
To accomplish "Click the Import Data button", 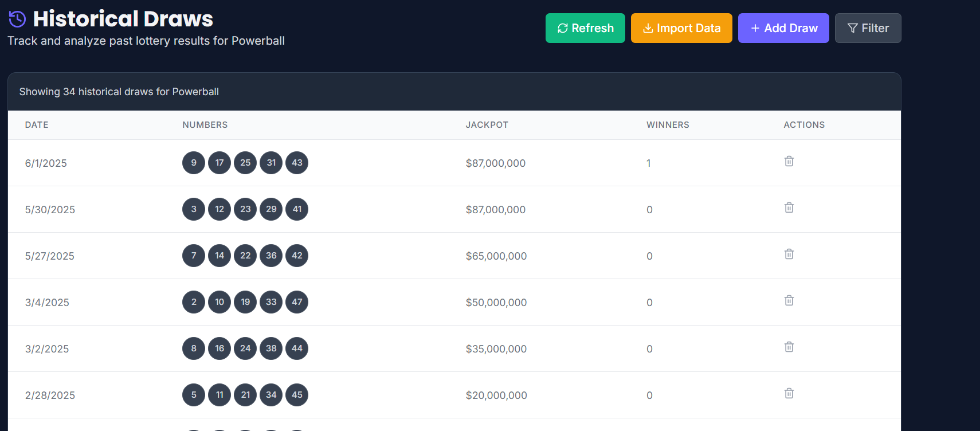I will click(x=681, y=28).
